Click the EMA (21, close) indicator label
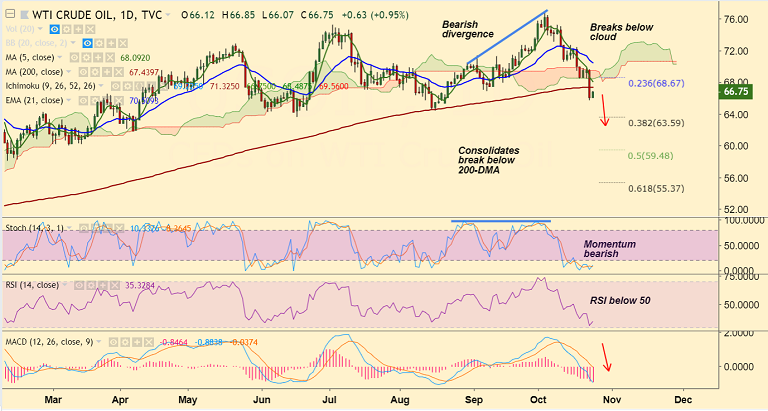The image size is (768, 411). [34, 100]
